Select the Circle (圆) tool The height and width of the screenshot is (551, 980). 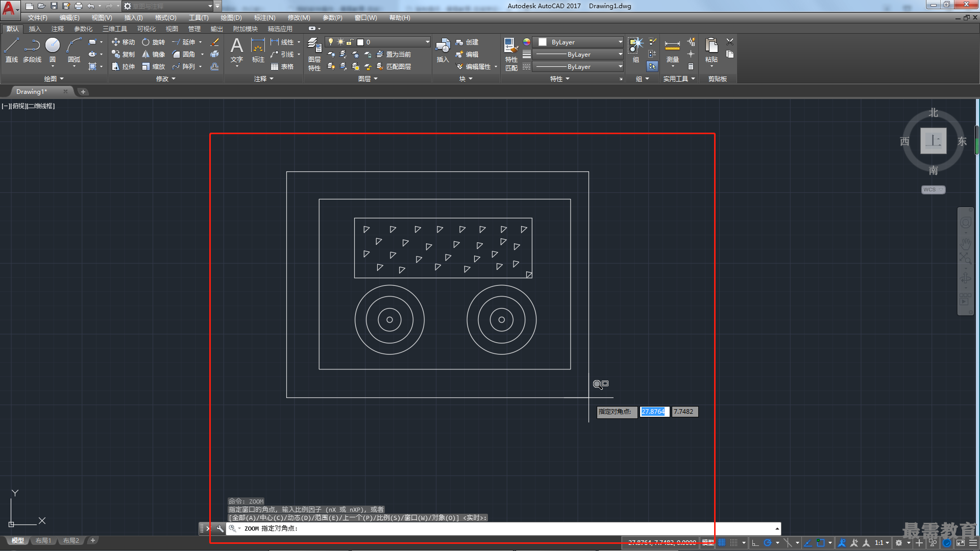(53, 51)
